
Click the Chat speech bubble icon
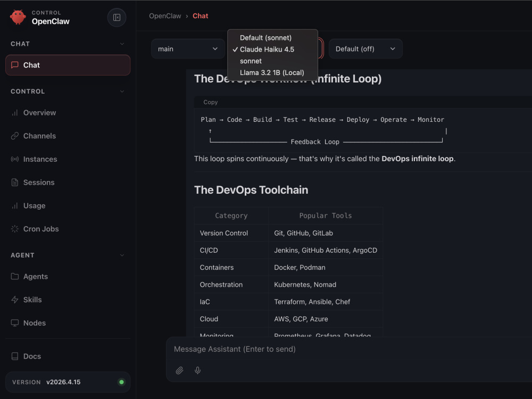[14, 65]
